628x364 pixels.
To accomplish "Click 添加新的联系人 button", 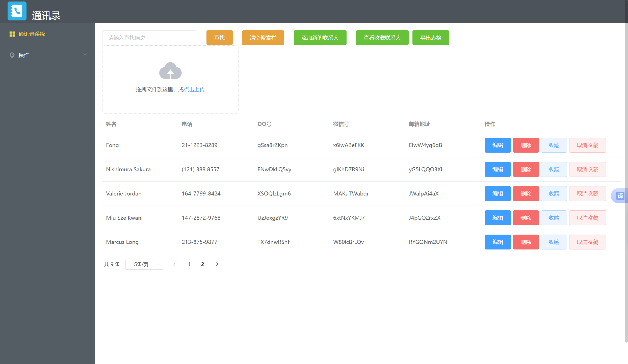I will [320, 38].
